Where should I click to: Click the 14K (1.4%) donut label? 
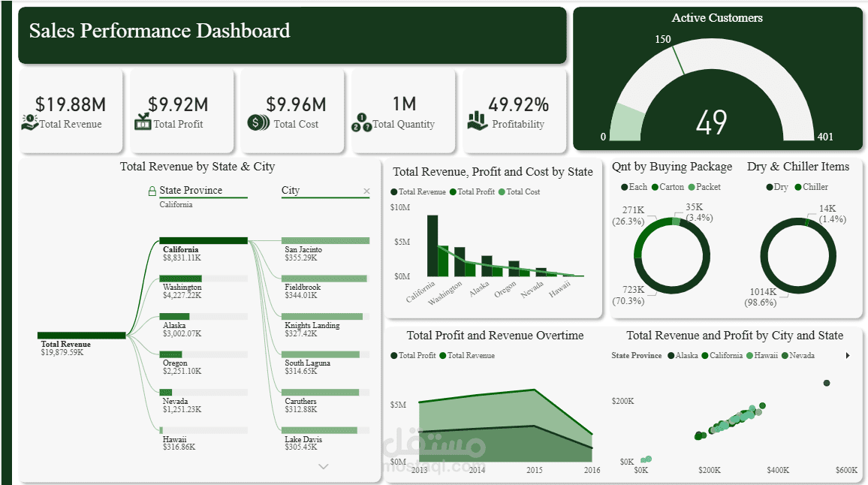(x=833, y=214)
